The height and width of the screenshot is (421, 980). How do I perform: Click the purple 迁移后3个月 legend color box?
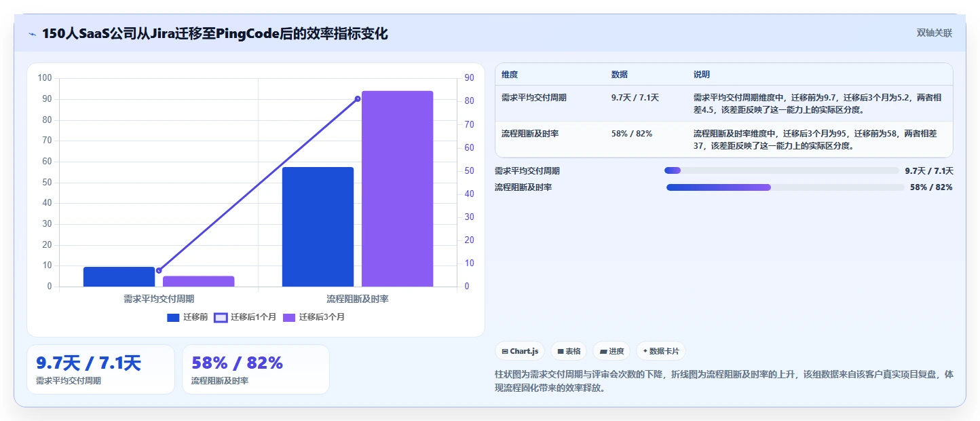(288, 317)
